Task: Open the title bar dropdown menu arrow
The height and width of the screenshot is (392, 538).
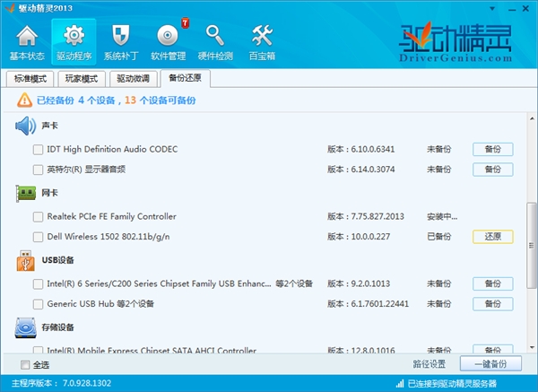Action: coord(492,9)
